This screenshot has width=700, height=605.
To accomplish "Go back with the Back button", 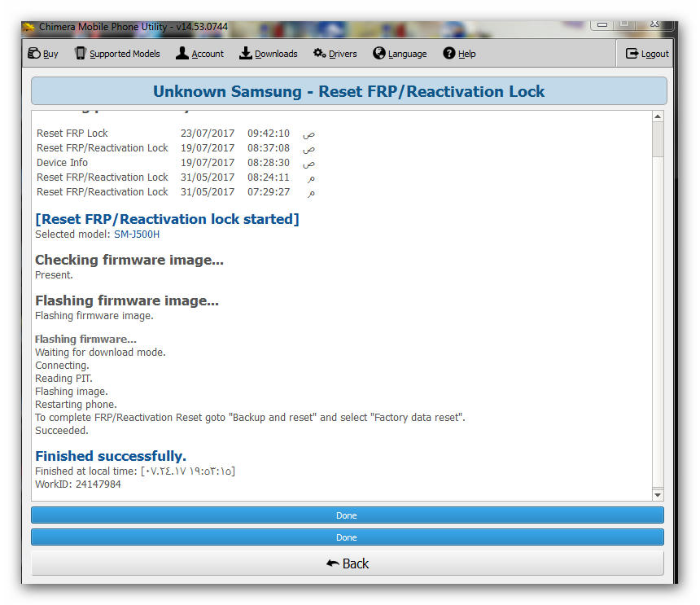I will pyautogui.click(x=348, y=563).
